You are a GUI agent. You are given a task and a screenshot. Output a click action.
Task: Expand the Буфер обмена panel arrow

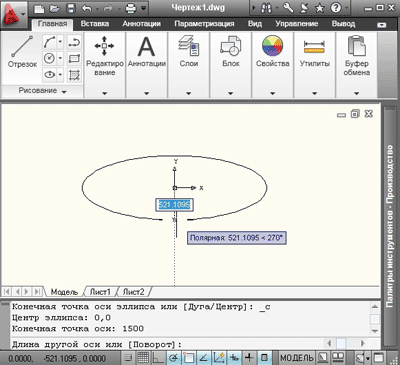point(356,93)
